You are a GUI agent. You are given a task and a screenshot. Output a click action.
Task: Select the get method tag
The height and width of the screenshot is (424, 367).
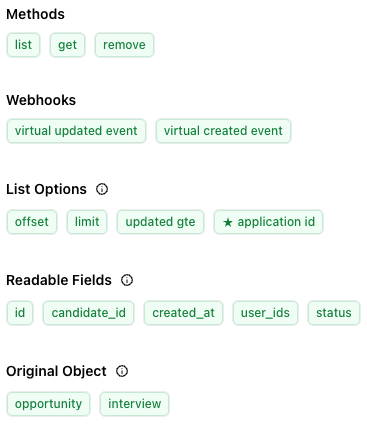[67, 45]
